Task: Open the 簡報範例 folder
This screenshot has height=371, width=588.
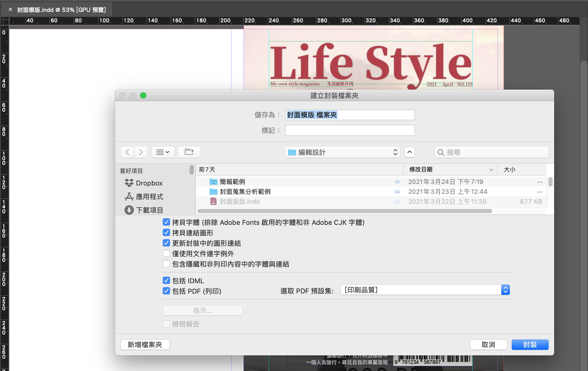Action: [x=232, y=182]
